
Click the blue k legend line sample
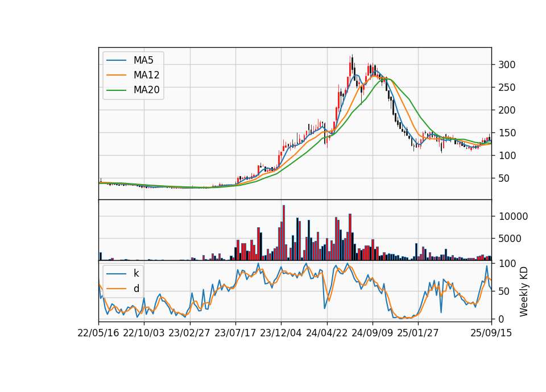(116, 273)
